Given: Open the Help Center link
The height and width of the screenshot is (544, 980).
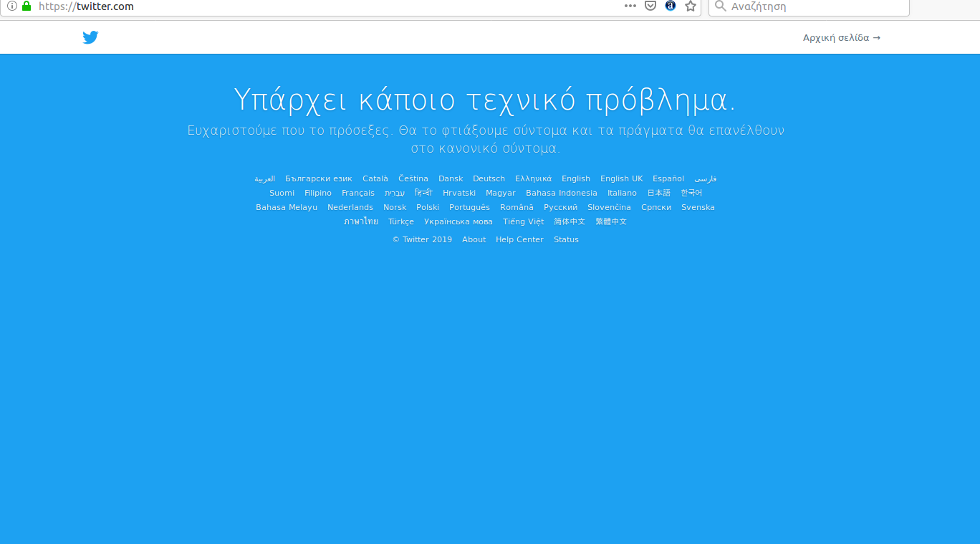Looking at the screenshot, I should coord(519,240).
